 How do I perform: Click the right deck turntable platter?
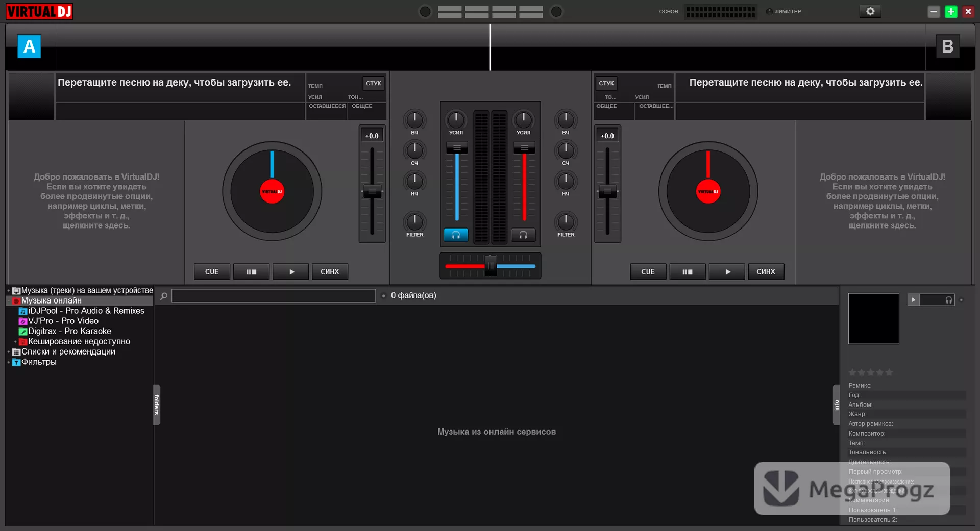click(x=708, y=191)
